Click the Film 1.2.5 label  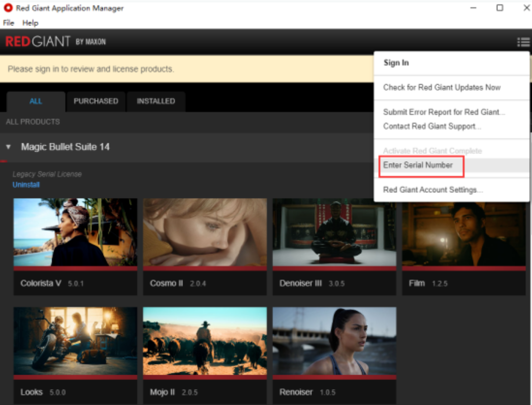(428, 283)
